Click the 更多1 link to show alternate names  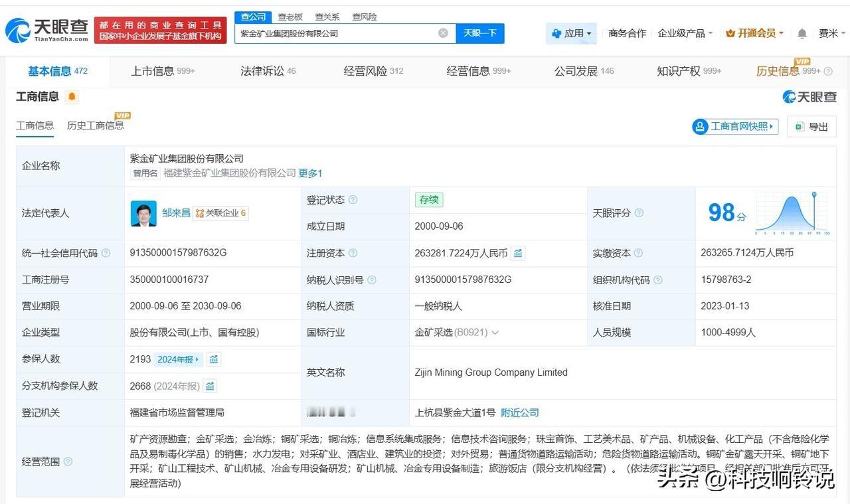point(308,173)
